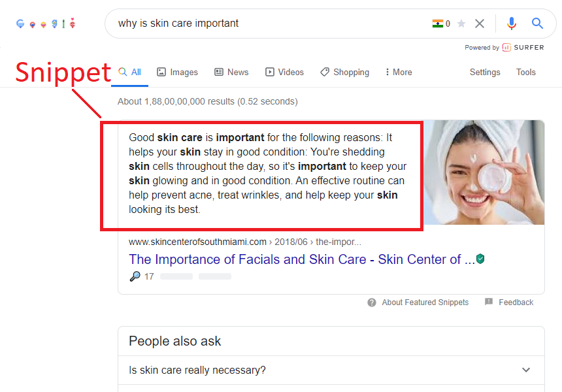
Task: Click the Google doodle logo
Action: (x=46, y=24)
